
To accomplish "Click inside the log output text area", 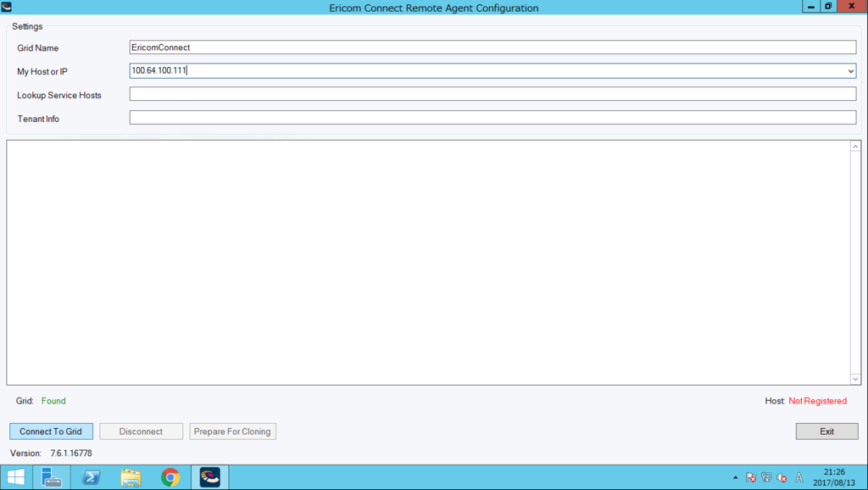I will [x=428, y=263].
